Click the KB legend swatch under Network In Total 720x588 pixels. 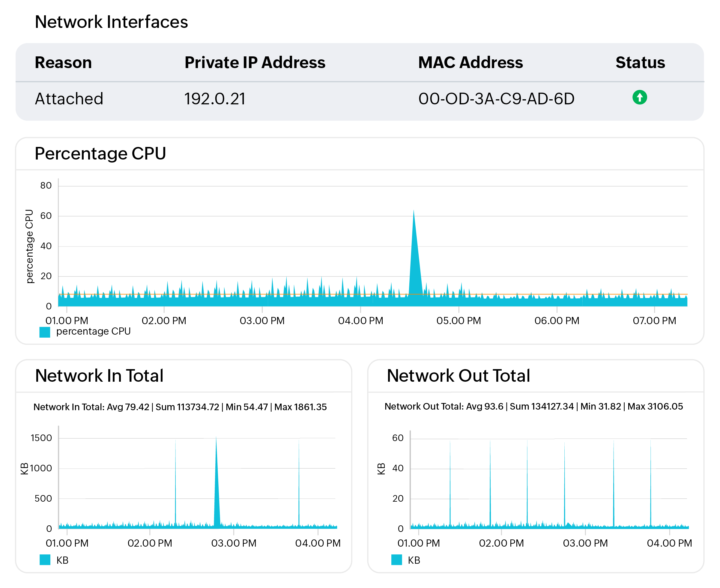pyautogui.click(x=45, y=560)
